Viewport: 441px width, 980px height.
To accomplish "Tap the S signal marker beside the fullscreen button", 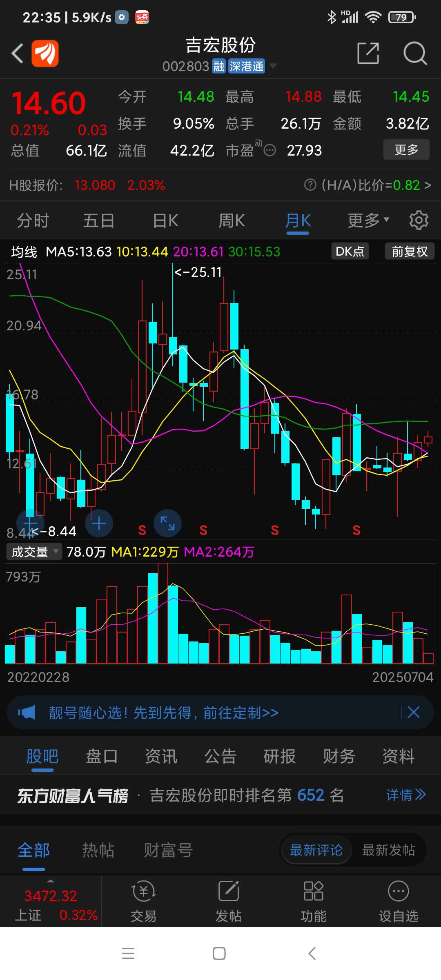I will (x=142, y=530).
